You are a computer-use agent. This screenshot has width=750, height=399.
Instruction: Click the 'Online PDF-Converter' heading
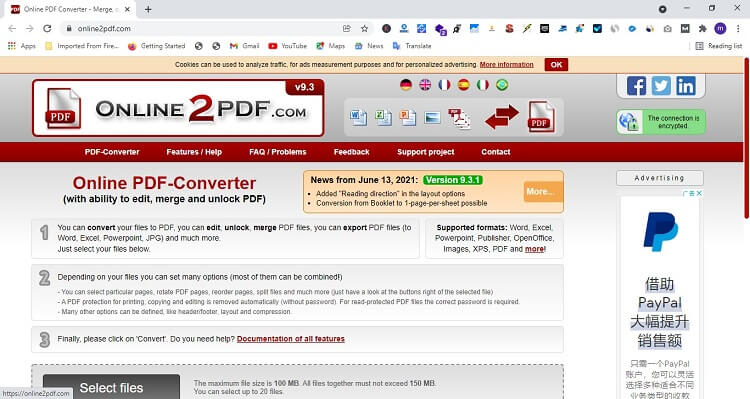coord(164,183)
